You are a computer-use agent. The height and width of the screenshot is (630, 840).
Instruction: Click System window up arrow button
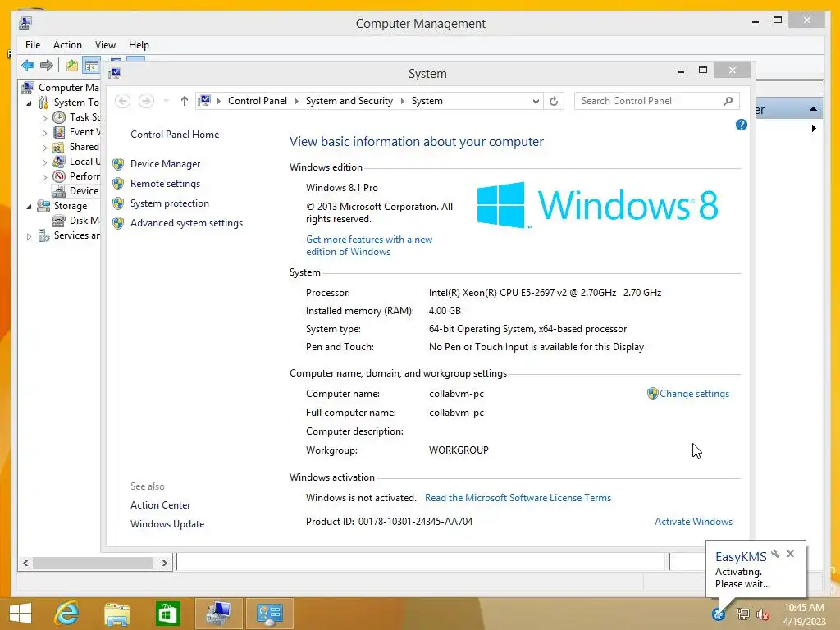coord(185,101)
